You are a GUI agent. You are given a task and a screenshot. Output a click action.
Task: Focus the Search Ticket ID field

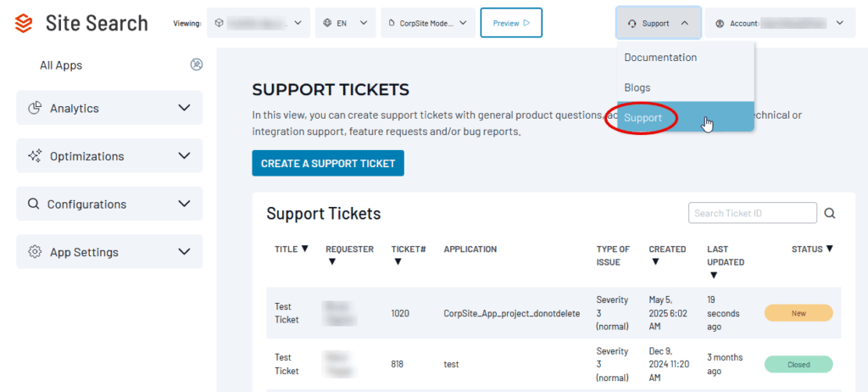coord(752,213)
